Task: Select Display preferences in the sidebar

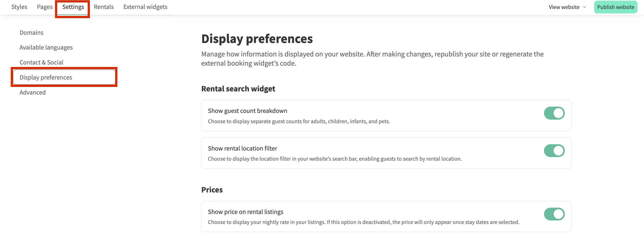Action: tap(46, 78)
